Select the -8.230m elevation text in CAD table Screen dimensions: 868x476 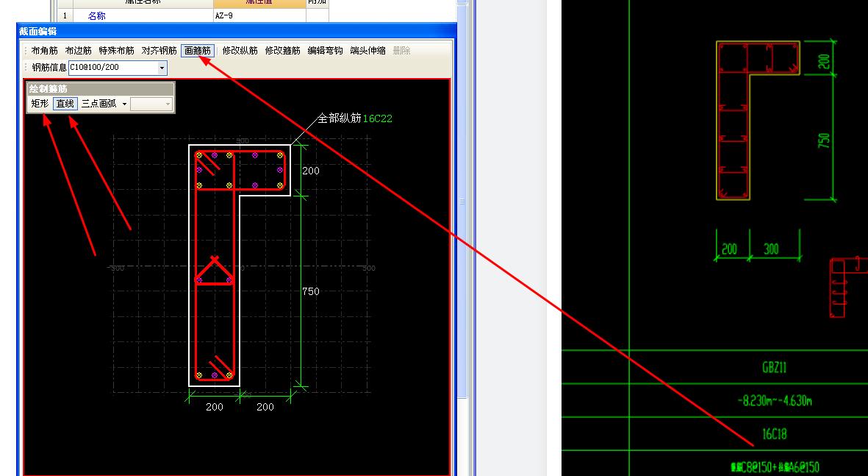775,401
